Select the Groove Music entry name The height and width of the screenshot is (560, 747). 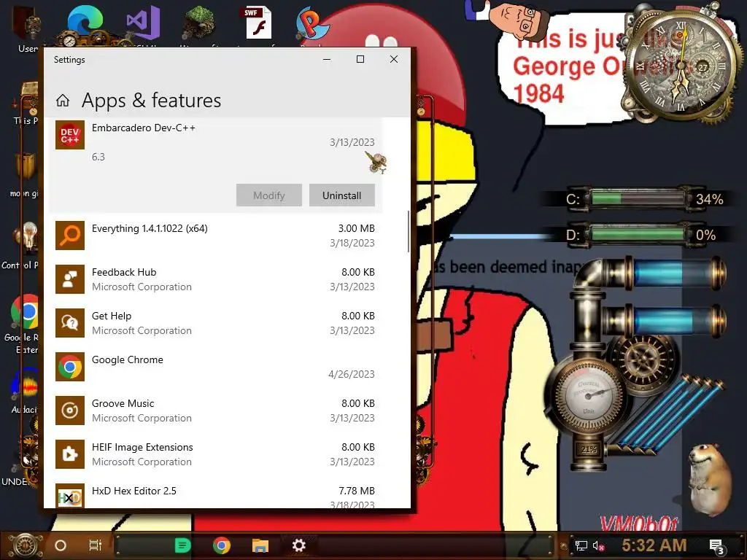point(123,404)
